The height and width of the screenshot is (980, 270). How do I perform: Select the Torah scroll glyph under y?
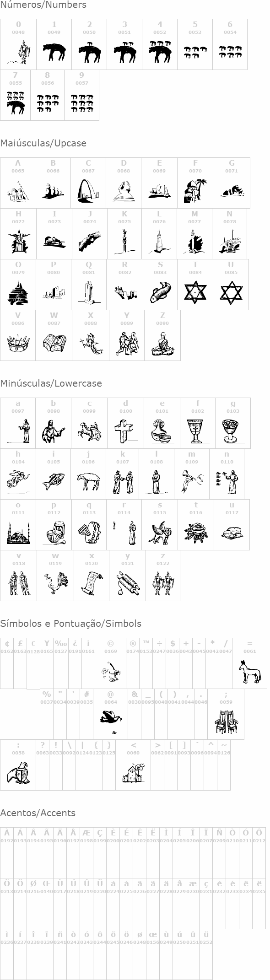(x=127, y=583)
